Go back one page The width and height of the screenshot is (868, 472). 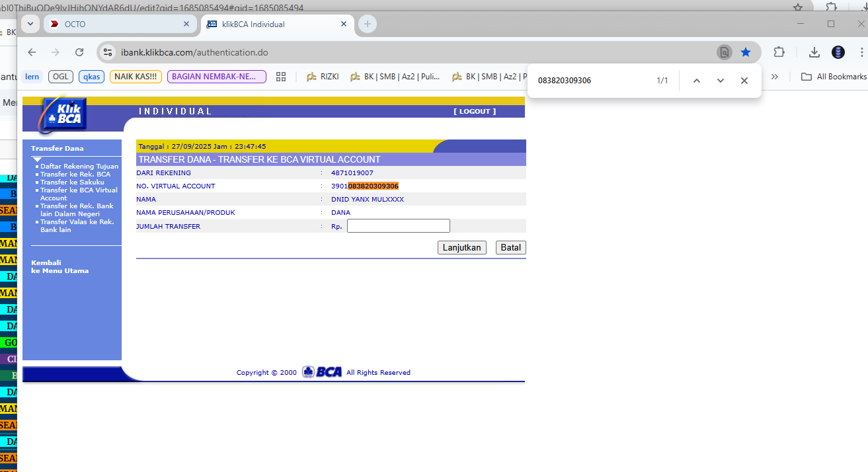click(x=32, y=52)
